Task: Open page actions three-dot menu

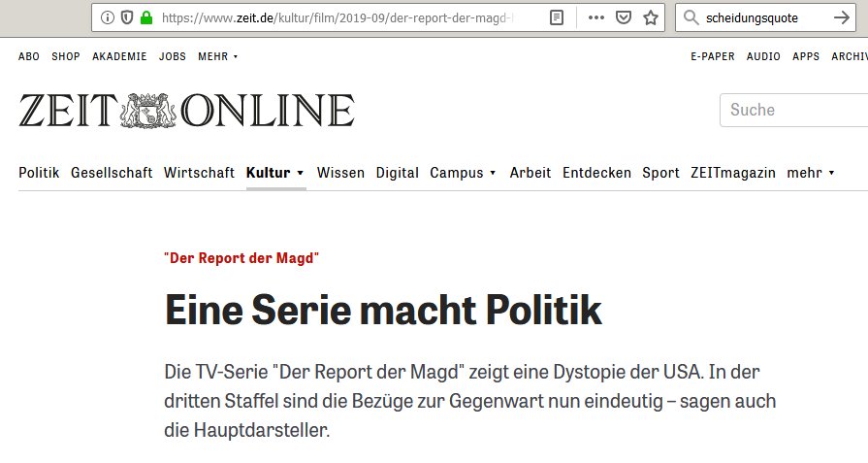Action: 596,17
